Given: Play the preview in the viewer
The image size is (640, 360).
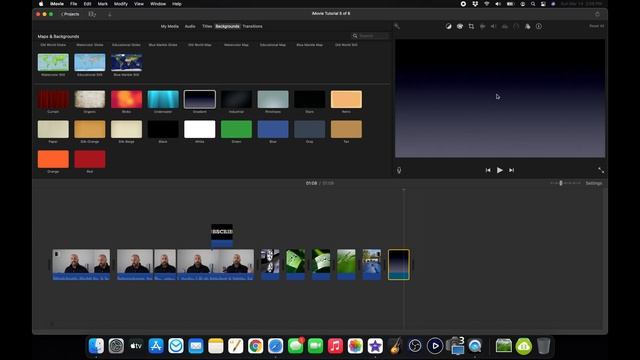Looking at the screenshot, I should (500, 170).
